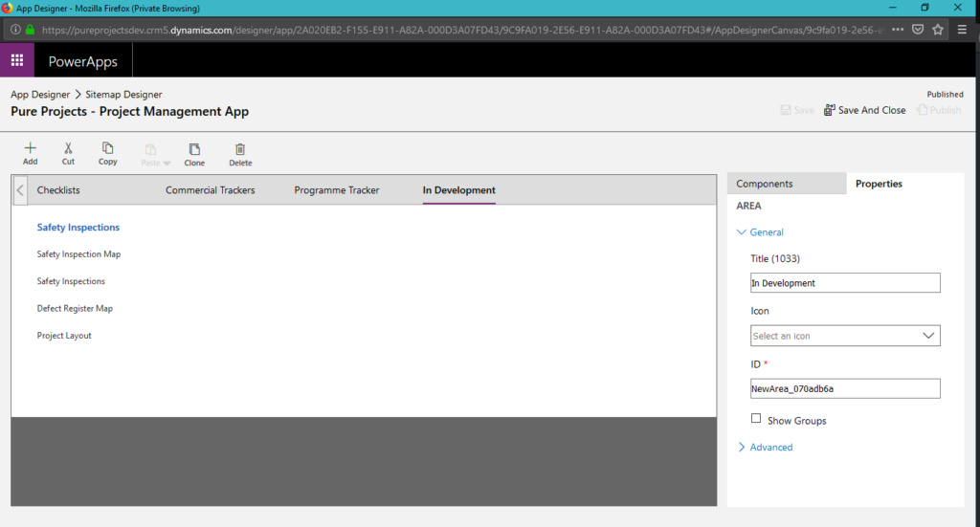Select the Safety Inspection Map subarea
The height and width of the screenshot is (527, 980).
pos(78,254)
